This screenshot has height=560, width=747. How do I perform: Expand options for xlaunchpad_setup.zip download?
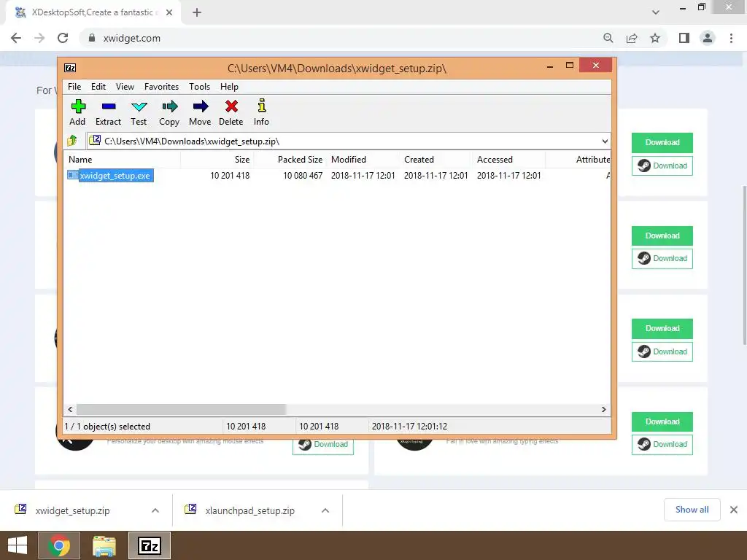pyautogui.click(x=325, y=510)
